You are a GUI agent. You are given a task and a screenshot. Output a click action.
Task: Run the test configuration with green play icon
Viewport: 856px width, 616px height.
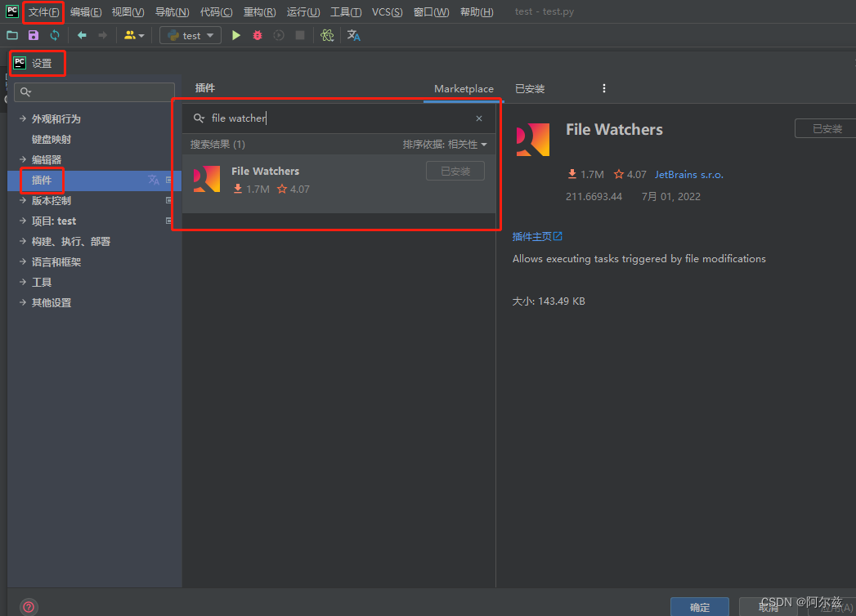click(235, 35)
